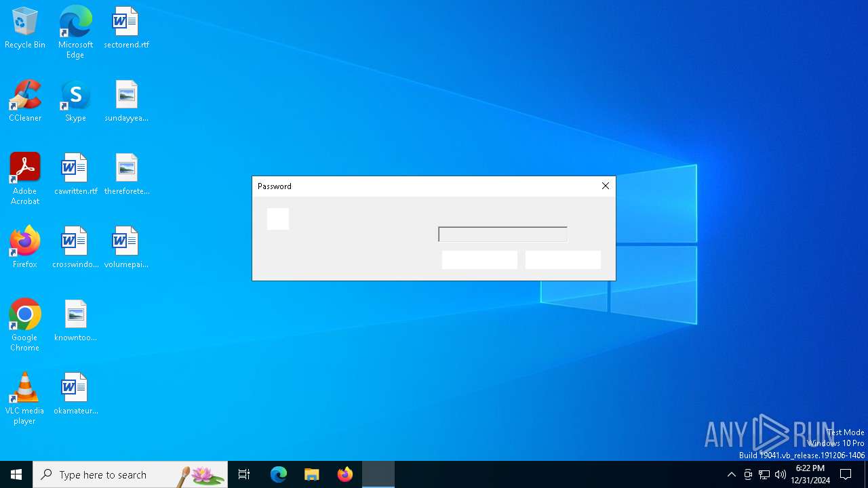
Task: Launch Edge from the taskbar
Action: [279, 474]
